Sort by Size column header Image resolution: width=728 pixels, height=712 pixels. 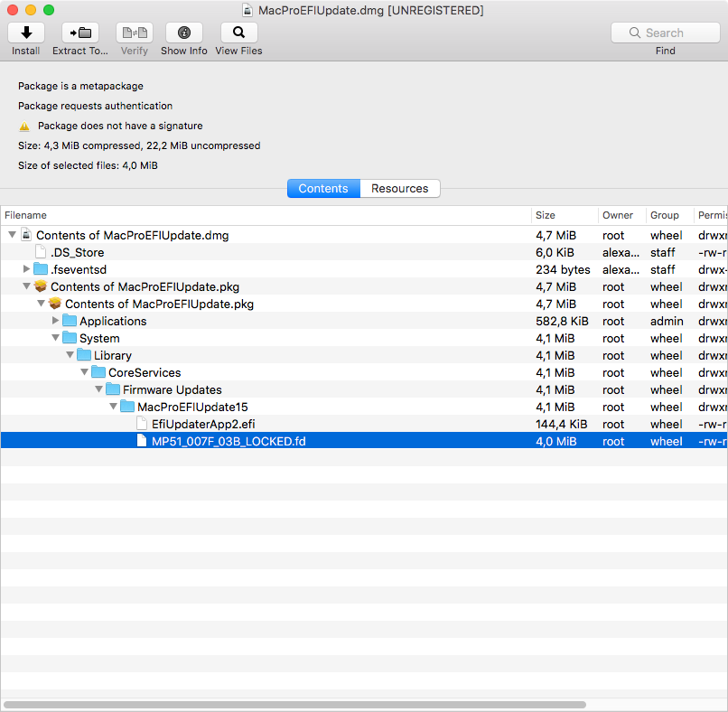click(565, 216)
